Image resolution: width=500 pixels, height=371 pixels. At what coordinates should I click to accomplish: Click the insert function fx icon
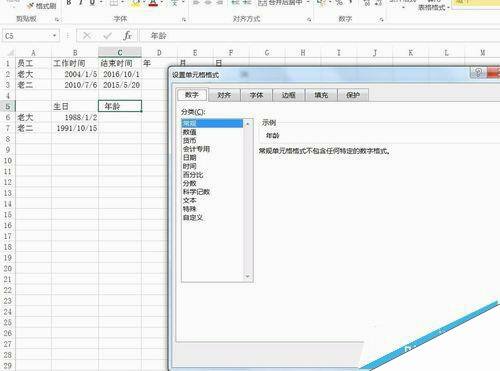127,36
